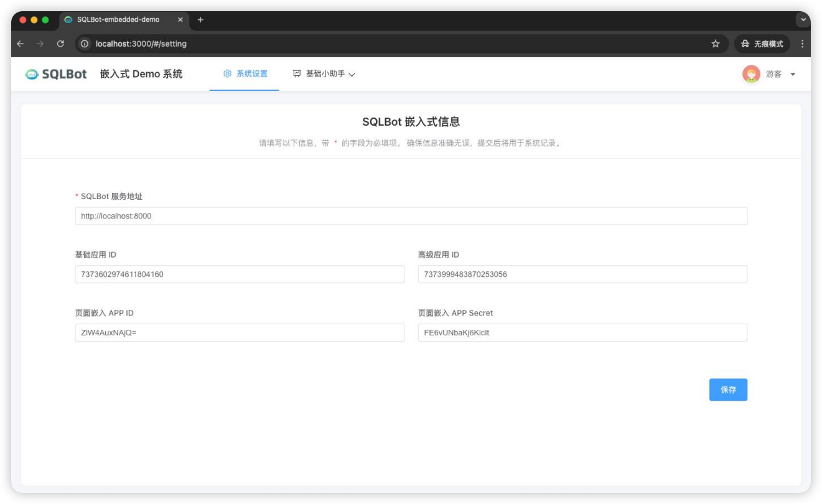The height and width of the screenshot is (504, 822).
Task: Click the 无痕模式 incognito button
Action: pyautogui.click(x=762, y=44)
